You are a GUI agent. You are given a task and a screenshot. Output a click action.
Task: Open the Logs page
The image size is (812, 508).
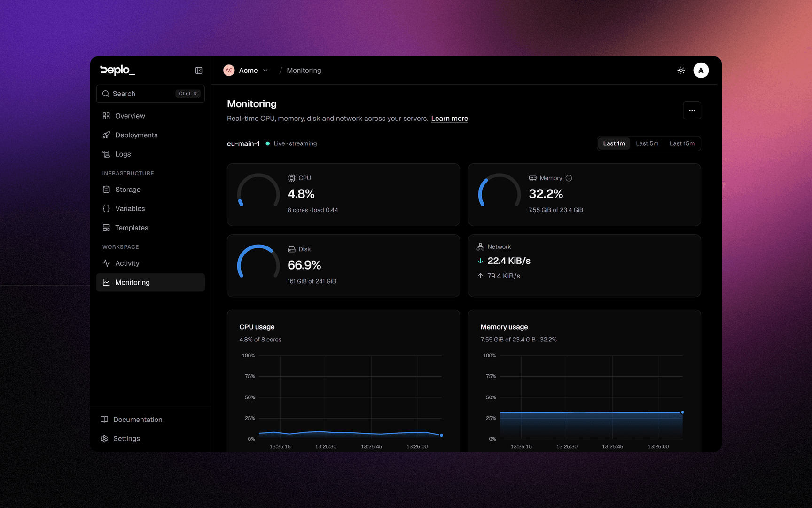[x=150, y=154]
